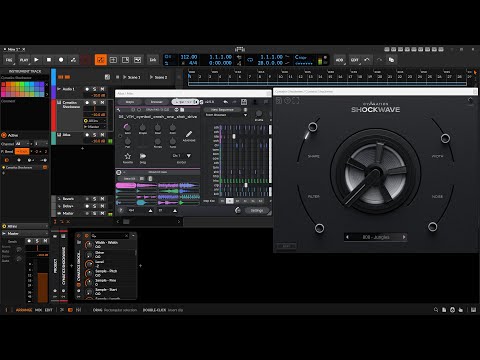Click the Atlas save disk icon

[x=244, y=102]
